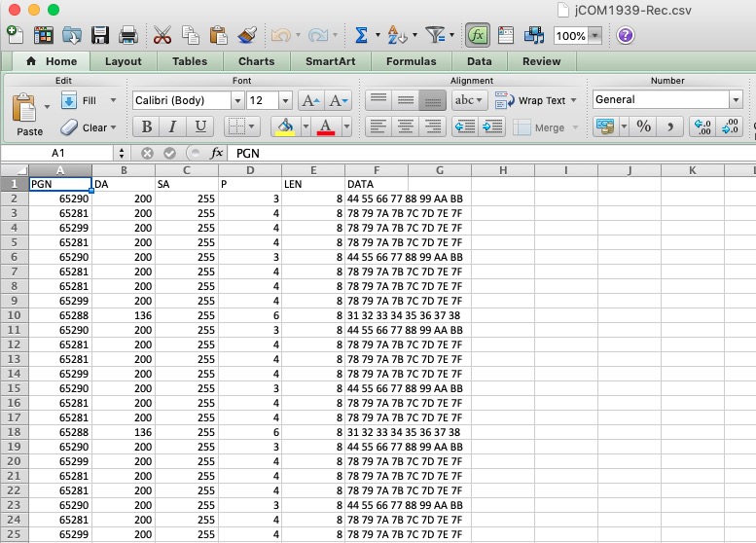The image size is (756, 543).
Task: Toggle Underline formatting
Action: pos(200,127)
